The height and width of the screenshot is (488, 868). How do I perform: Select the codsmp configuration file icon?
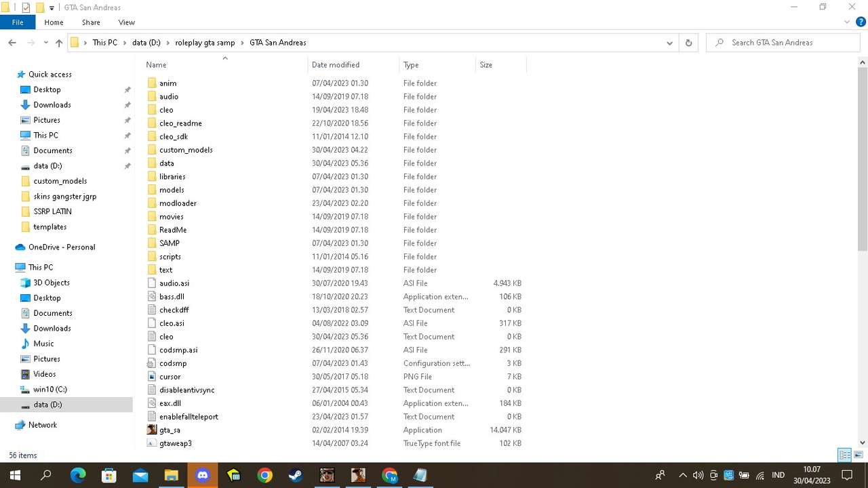pyautogui.click(x=152, y=363)
